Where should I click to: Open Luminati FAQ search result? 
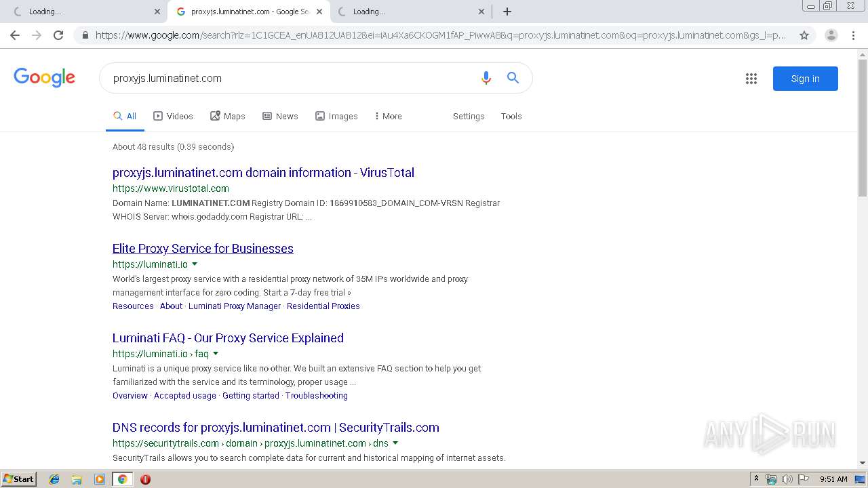tap(228, 338)
